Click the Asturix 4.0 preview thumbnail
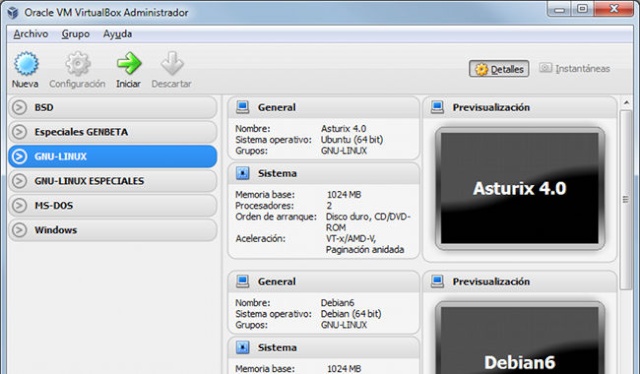 [520, 188]
